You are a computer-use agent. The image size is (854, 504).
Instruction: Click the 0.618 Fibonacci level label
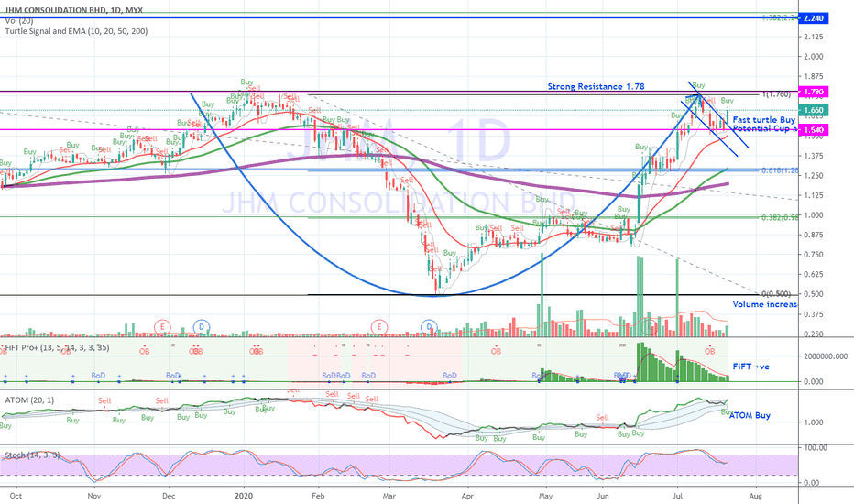pos(780,170)
